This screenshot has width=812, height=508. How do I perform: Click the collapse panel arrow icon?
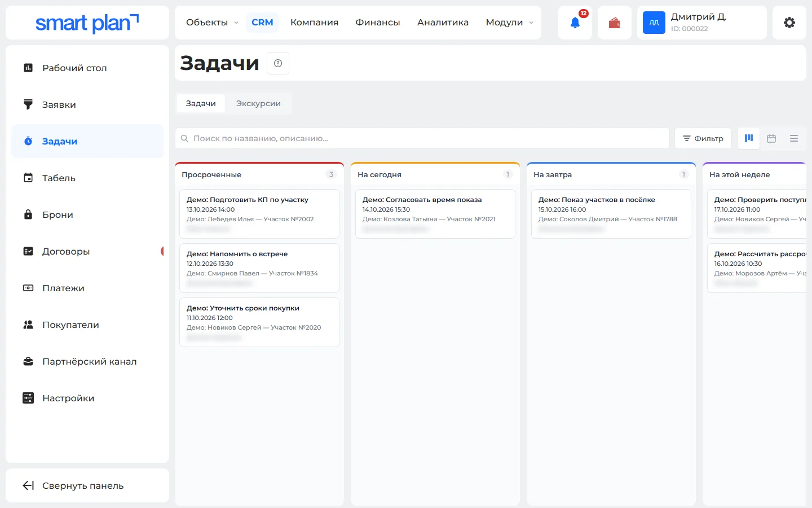28,485
